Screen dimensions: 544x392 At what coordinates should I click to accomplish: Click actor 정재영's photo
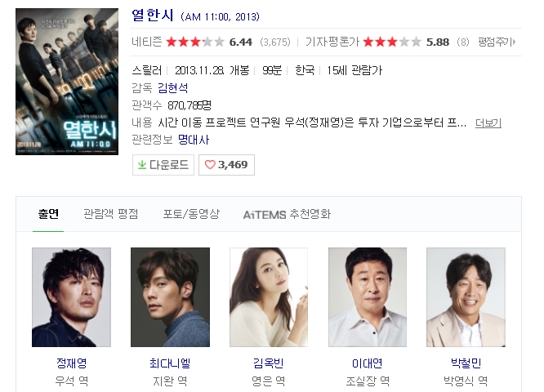pos(71,297)
